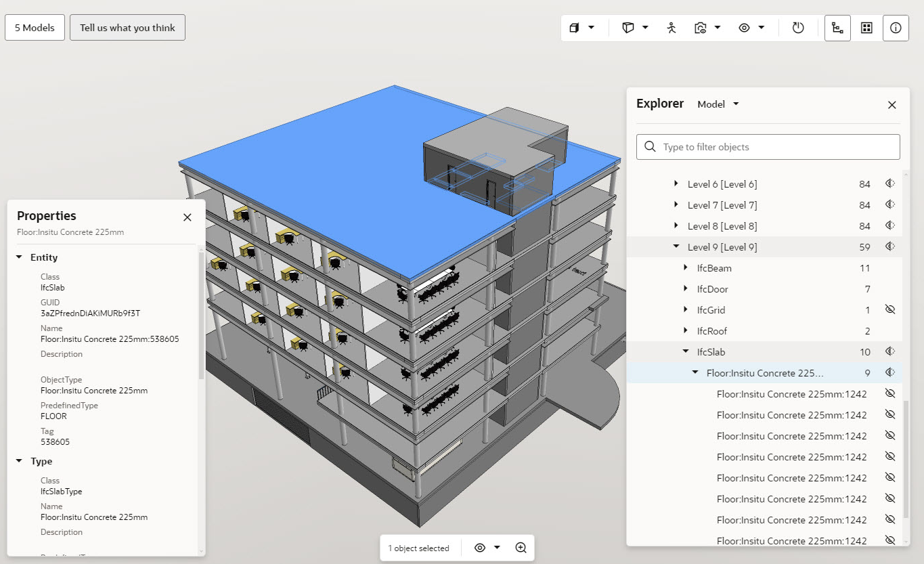
Task: Open the Explorer Model dropdown
Action: (718, 104)
